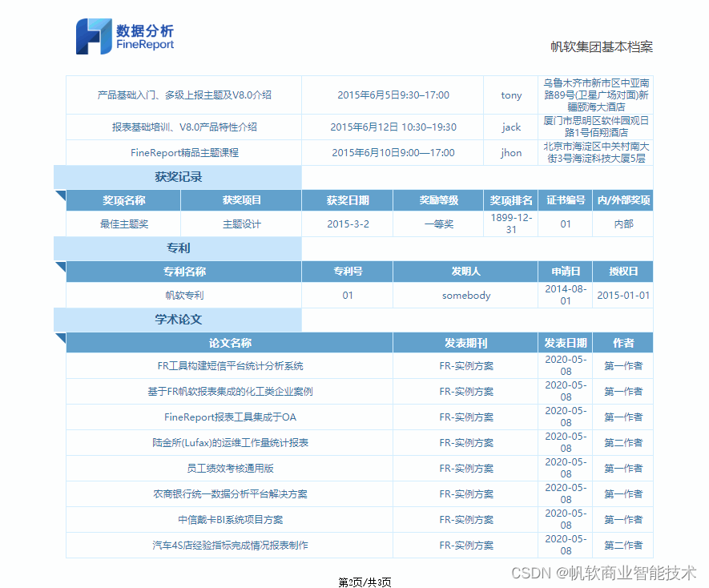Image resolution: width=709 pixels, height=588 pixels.
Task: Click the 授权日 column header
Action: pos(623,272)
